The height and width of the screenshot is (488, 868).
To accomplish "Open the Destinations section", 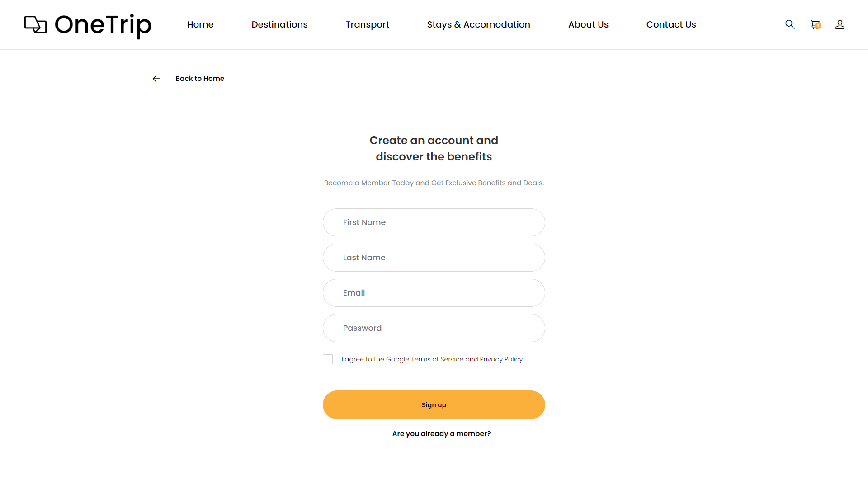I will point(279,24).
